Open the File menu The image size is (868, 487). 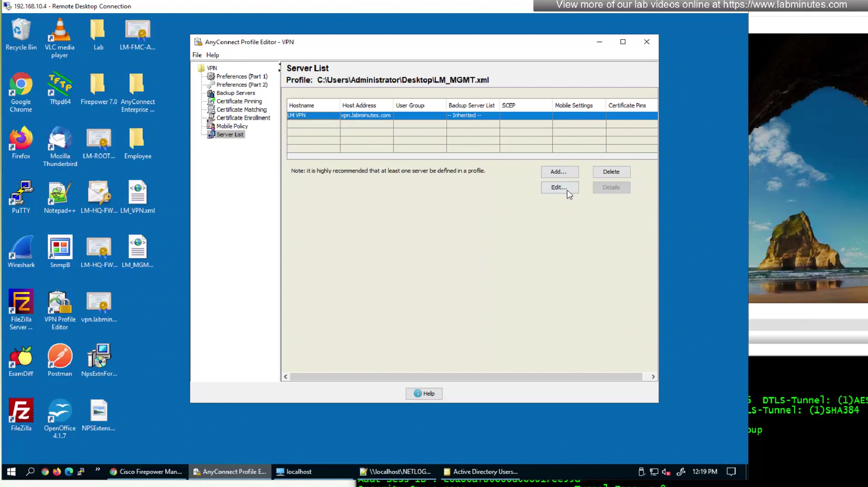(197, 55)
